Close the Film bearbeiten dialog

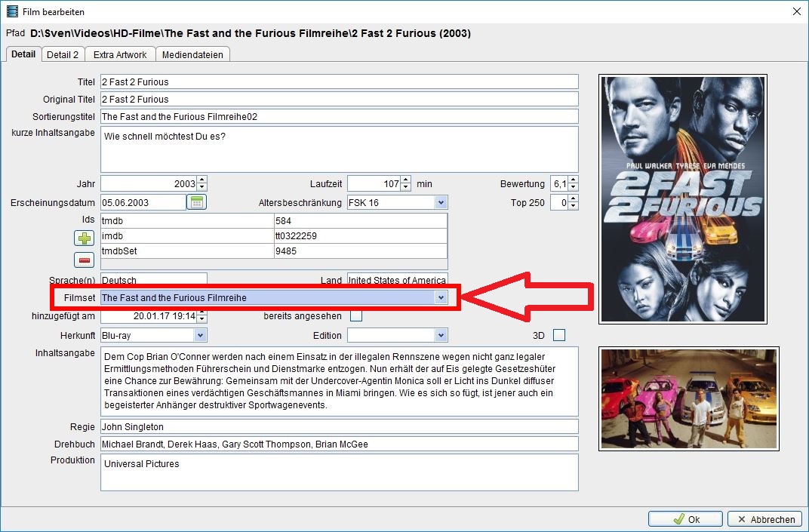click(797, 11)
